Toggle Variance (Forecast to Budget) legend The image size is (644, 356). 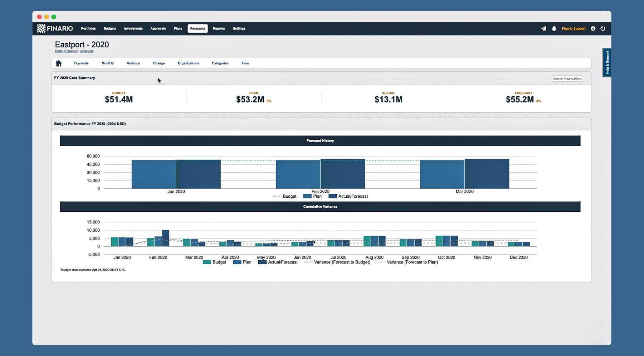click(337, 262)
